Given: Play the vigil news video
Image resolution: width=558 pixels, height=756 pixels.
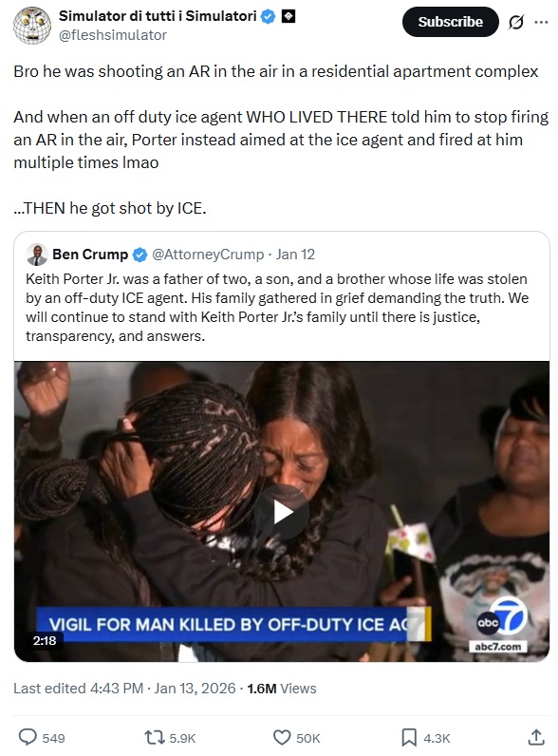Looking at the screenshot, I should pyautogui.click(x=282, y=512).
